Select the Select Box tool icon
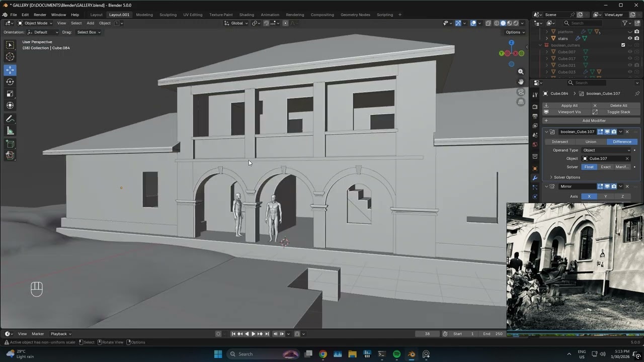Screen dimensions: 644x362 (10, 45)
